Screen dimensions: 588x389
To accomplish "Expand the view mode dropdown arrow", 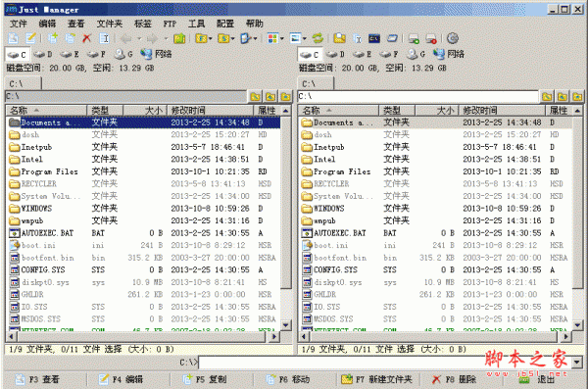I will point(281,38).
